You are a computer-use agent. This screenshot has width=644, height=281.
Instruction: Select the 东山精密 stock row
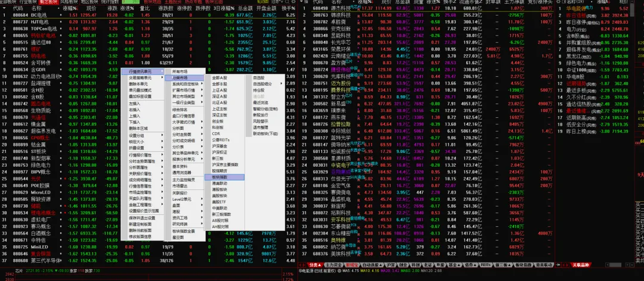426,233
